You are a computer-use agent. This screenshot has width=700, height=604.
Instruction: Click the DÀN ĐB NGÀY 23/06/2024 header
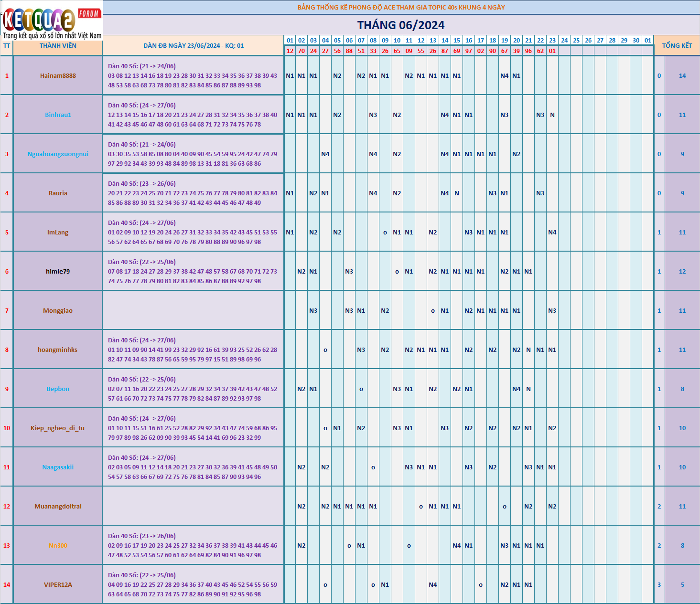coord(194,46)
